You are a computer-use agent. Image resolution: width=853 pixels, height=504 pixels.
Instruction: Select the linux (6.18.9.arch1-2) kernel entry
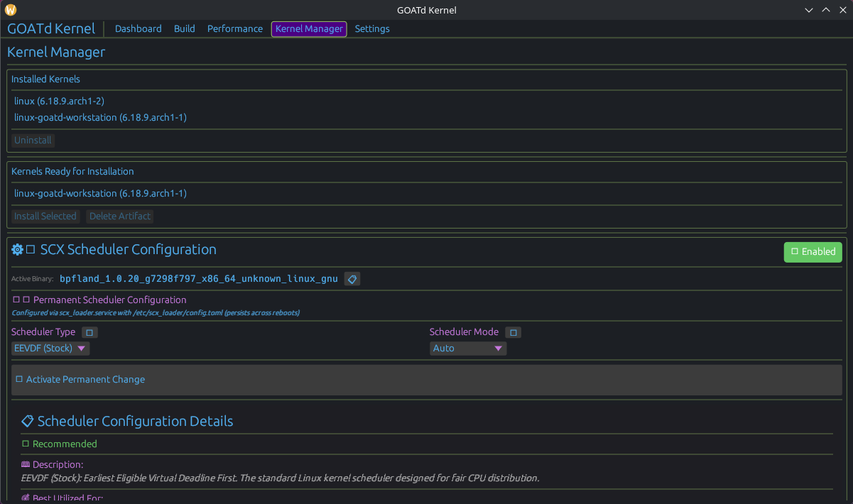[59, 102]
